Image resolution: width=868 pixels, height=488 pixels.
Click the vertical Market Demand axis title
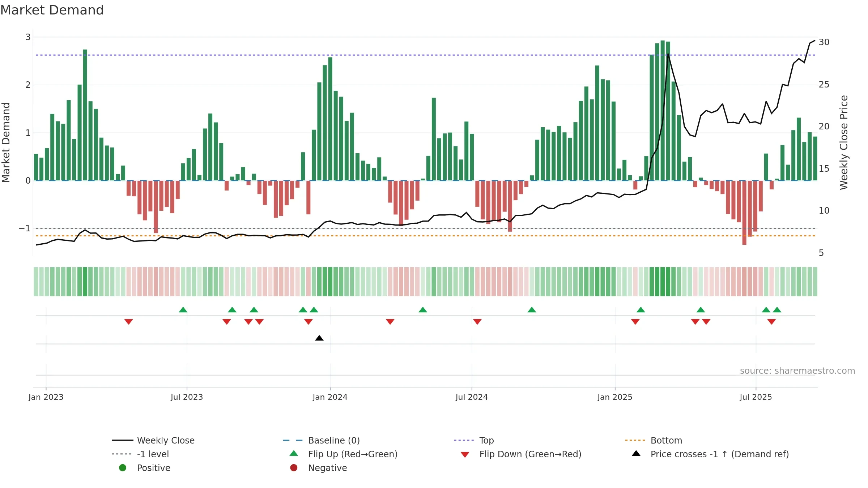[x=6, y=142]
